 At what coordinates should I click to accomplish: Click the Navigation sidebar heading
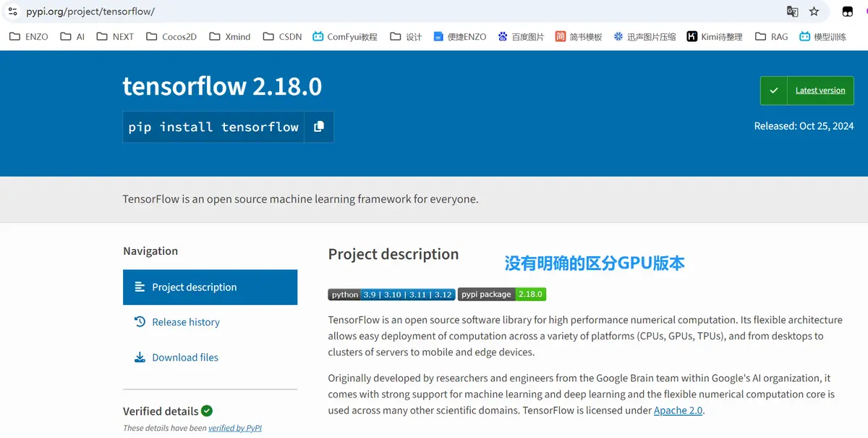(150, 251)
